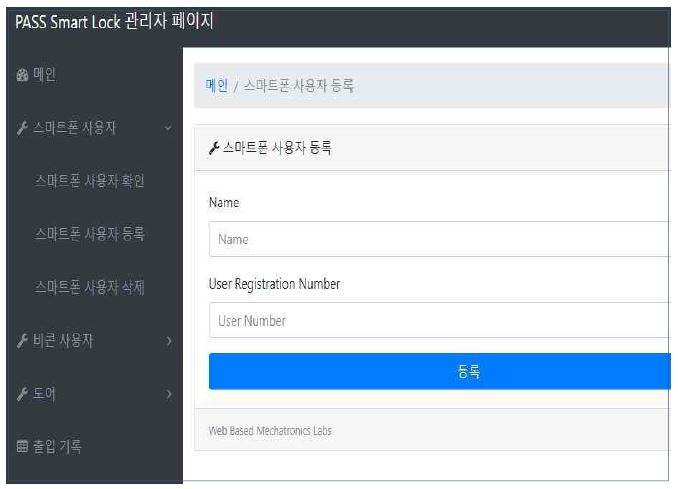Click the 메인 breadcrumb link
This screenshot has width=678, height=489.
[217, 86]
